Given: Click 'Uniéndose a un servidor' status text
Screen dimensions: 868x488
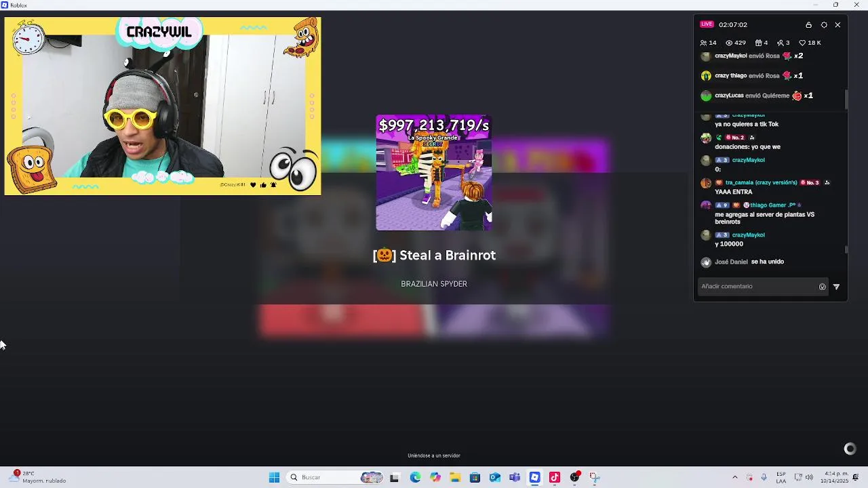Looking at the screenshot, I should coord(434,455).
